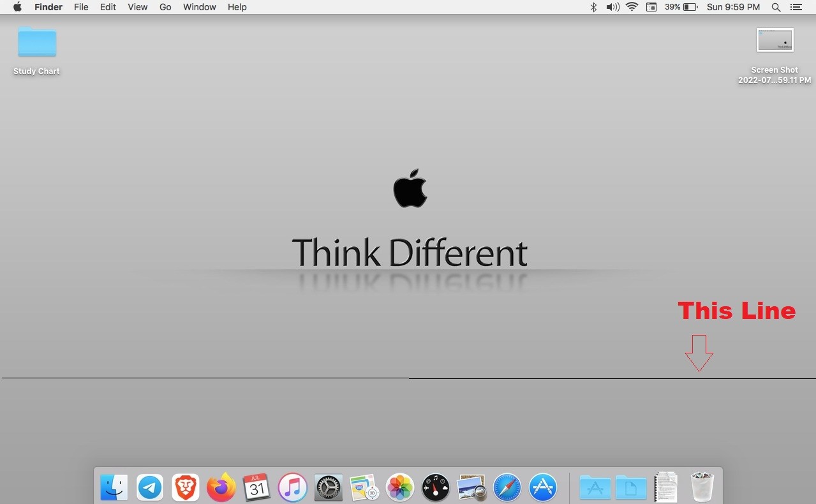Viewport: 816px width, 504px height.
Task: Select the Screen Shot file thumbnail
Action: pyautogui.click(x=775, y=40)
